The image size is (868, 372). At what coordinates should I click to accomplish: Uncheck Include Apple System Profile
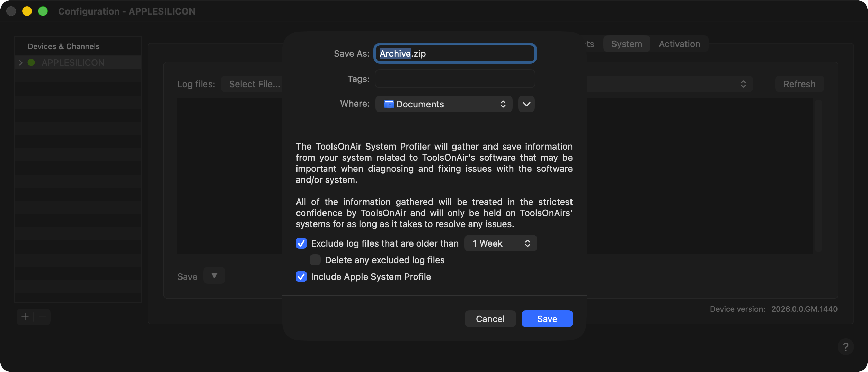tap(301, 276)
